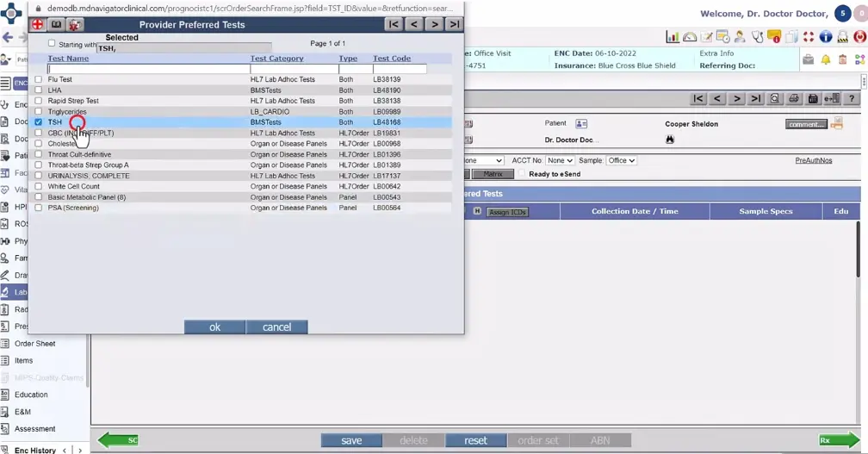Open the Sample Office dropdown
This screenshot has width=868, height=454.
pos(621,160)
